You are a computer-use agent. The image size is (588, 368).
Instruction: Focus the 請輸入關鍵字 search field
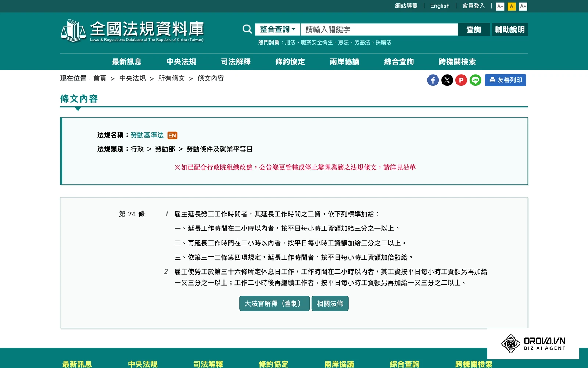[x=379, y=29]
